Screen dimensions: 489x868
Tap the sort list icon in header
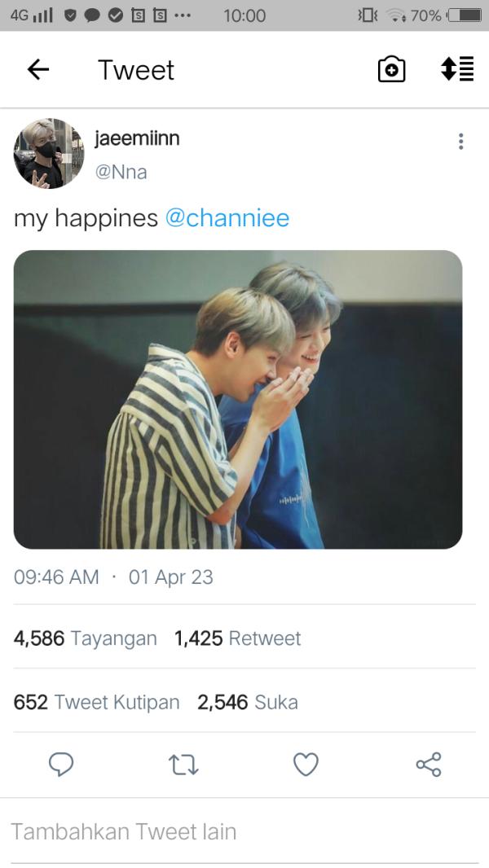point(457,70)
